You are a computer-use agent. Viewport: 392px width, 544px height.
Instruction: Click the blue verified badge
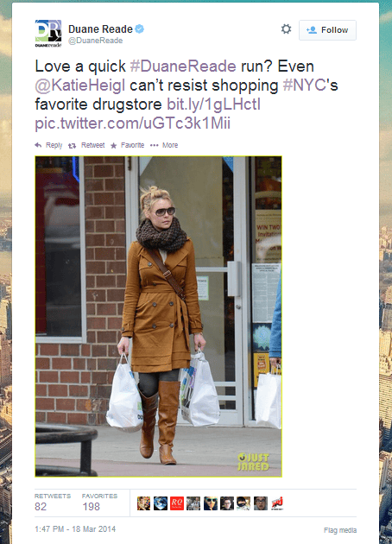140,28
